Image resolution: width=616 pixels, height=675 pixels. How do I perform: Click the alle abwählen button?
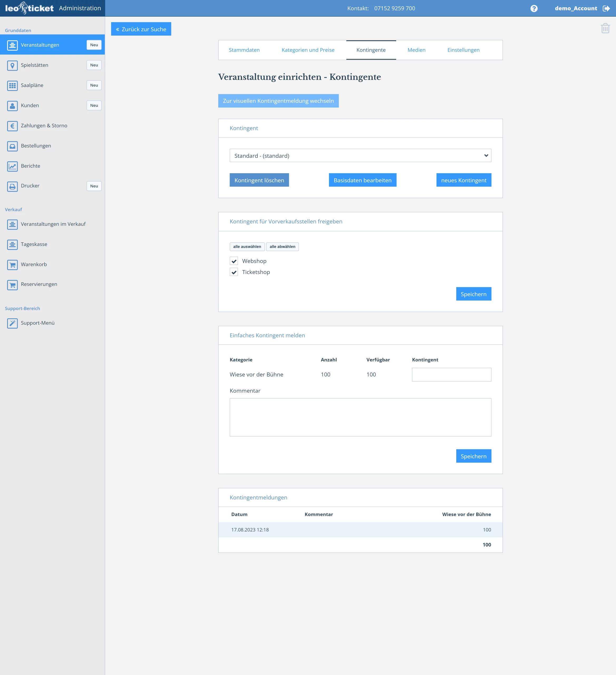click(x=282, y=247)
